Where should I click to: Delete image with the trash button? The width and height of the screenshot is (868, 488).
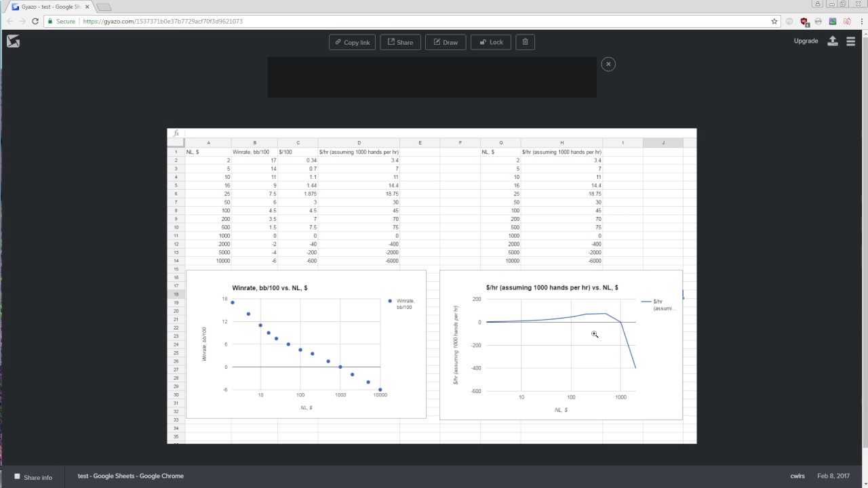(x=525, y=42)
